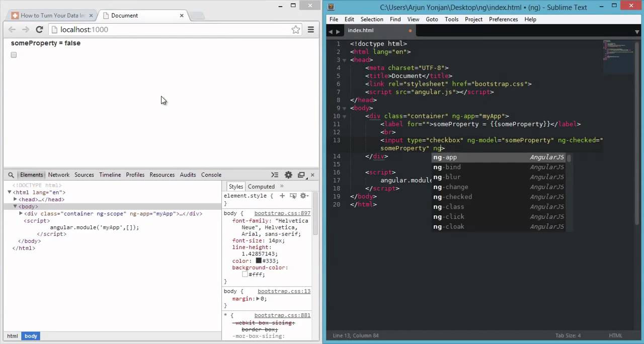This screenshot has width=644, height=344.
Task: Open the bootstrap.css:13 source link
Action: click(284, 292)
